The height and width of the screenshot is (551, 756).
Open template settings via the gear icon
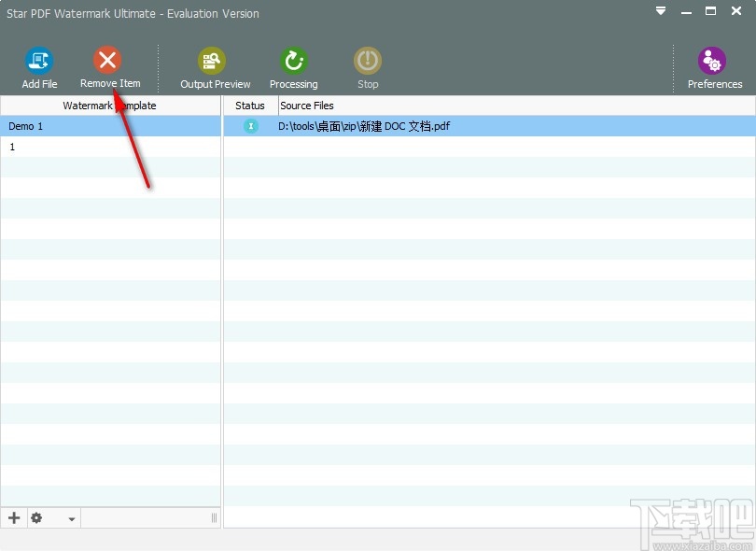[x=36, y=518]
